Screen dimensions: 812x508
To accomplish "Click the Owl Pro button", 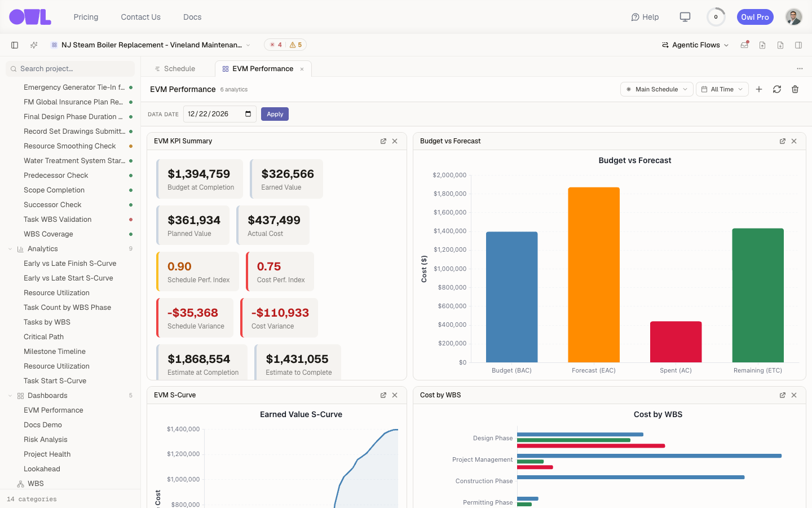I will coord(755,17).
